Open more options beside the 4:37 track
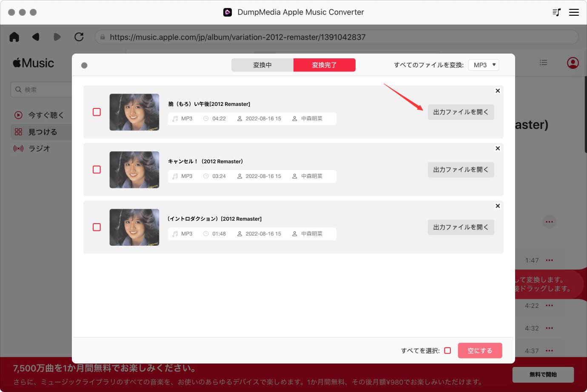 pyautogui.click(x=550, y=351)
